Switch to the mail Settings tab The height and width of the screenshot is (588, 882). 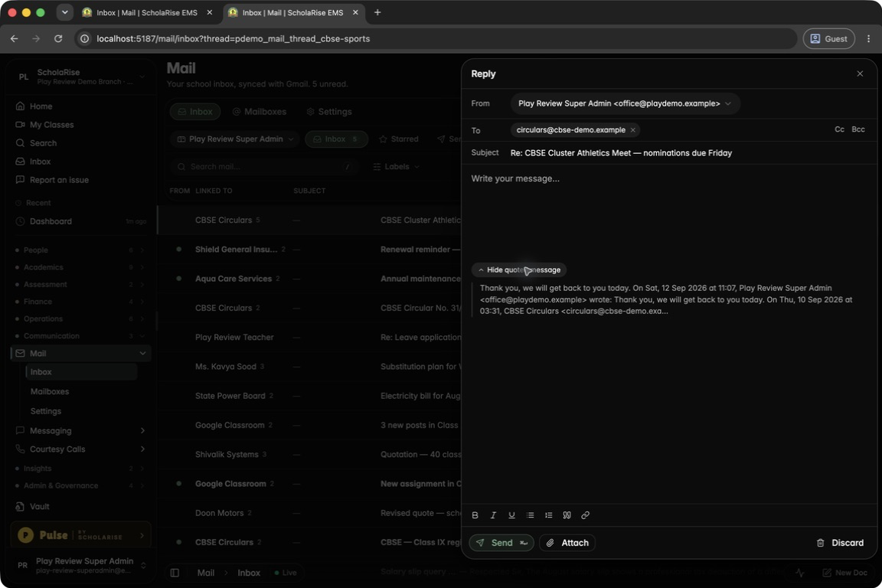point(329,112)
